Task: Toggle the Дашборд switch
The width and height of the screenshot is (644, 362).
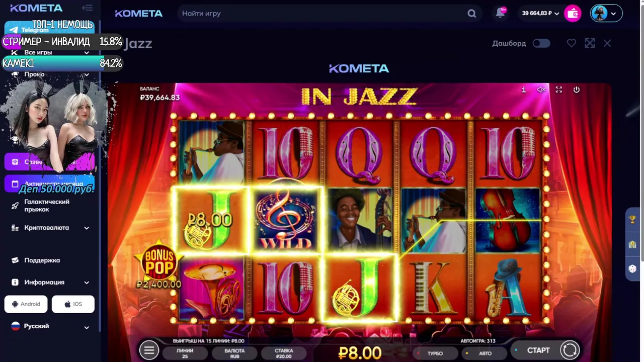Action: 541,43
